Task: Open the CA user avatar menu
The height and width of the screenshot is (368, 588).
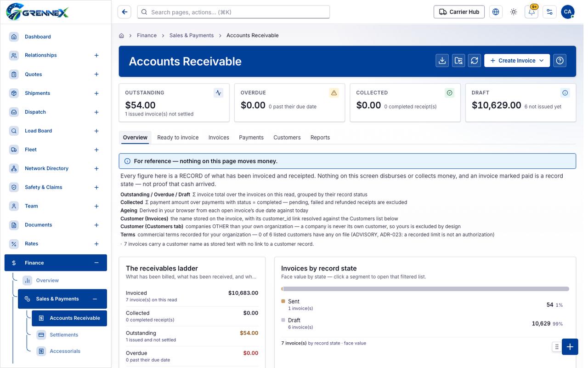Action: point(568,12)
